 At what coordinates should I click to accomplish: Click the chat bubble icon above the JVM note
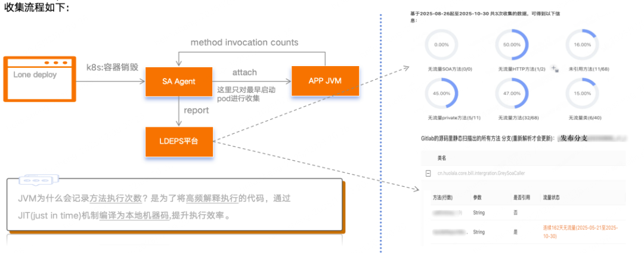[x=39, y=179]
